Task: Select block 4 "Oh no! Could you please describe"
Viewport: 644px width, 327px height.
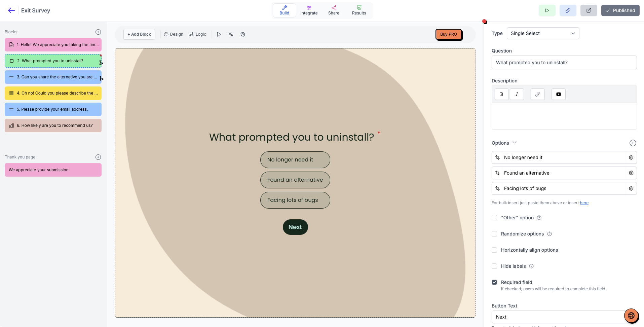Action: coord(53,93)
